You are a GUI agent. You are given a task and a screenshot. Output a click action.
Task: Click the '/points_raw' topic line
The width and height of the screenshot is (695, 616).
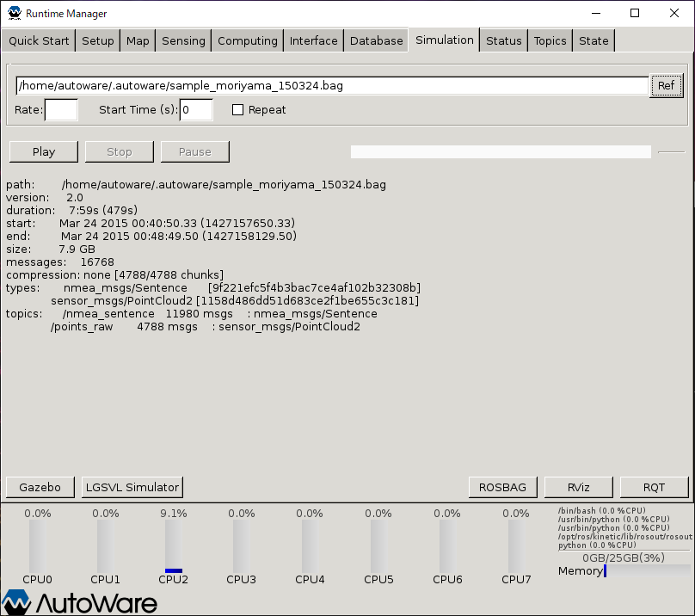[206, 327]
